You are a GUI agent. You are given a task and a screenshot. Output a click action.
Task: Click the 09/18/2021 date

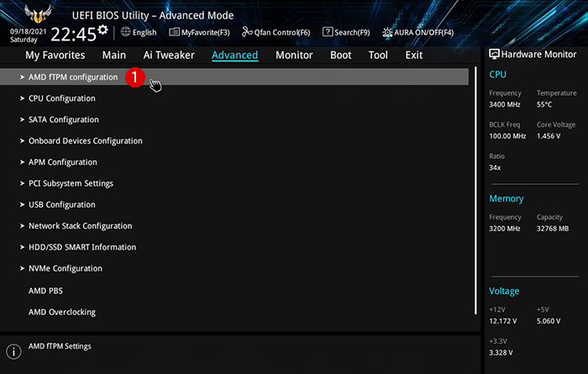click(x=28, y=31)
